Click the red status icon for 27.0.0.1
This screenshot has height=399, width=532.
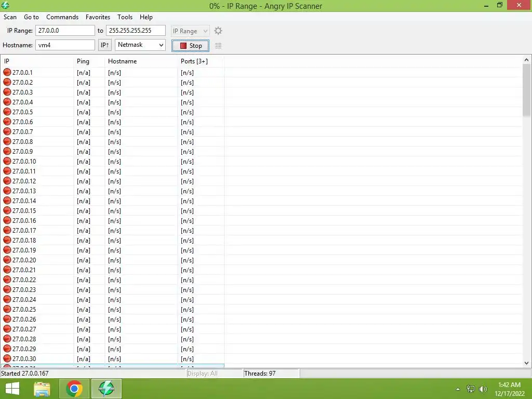7,72
